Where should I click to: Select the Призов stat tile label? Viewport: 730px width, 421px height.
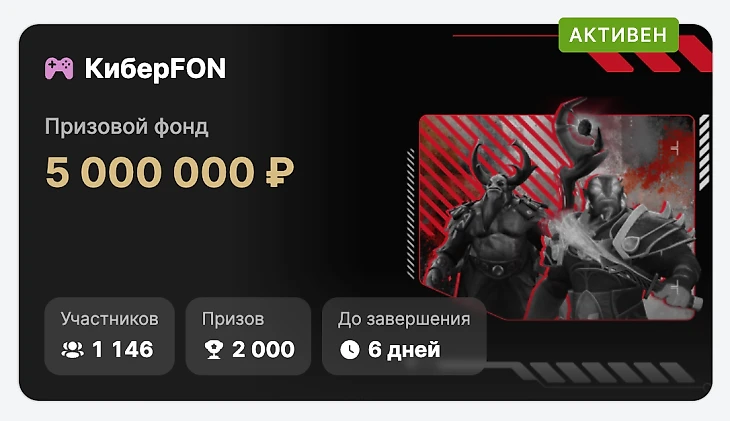(233, 319)
